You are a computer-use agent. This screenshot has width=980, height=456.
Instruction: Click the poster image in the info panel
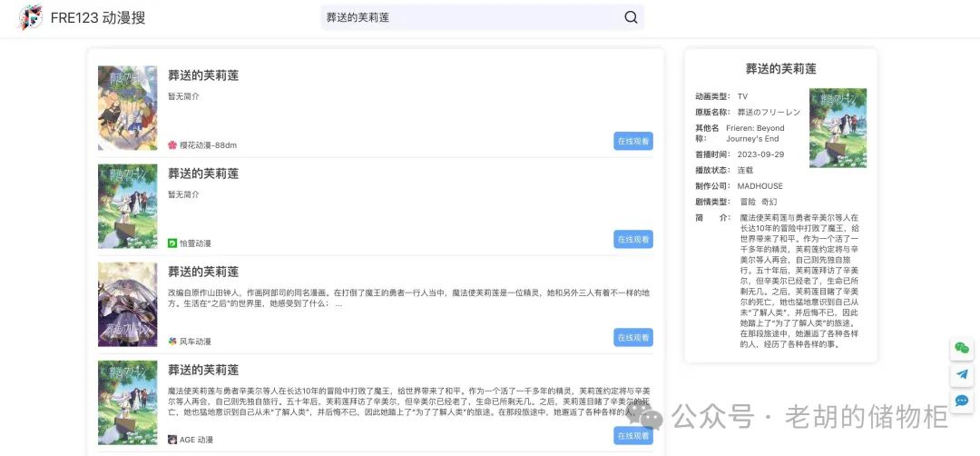(838, 128)
